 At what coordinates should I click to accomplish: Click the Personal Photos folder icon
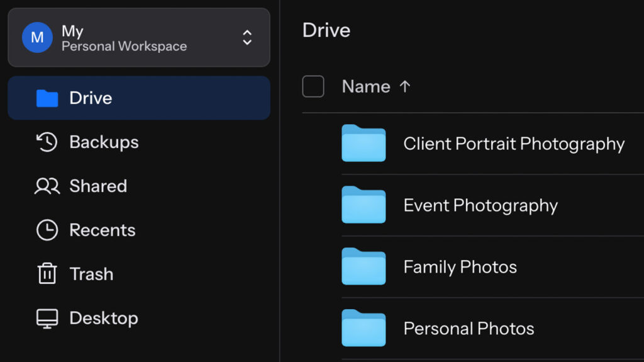point(364,328)
